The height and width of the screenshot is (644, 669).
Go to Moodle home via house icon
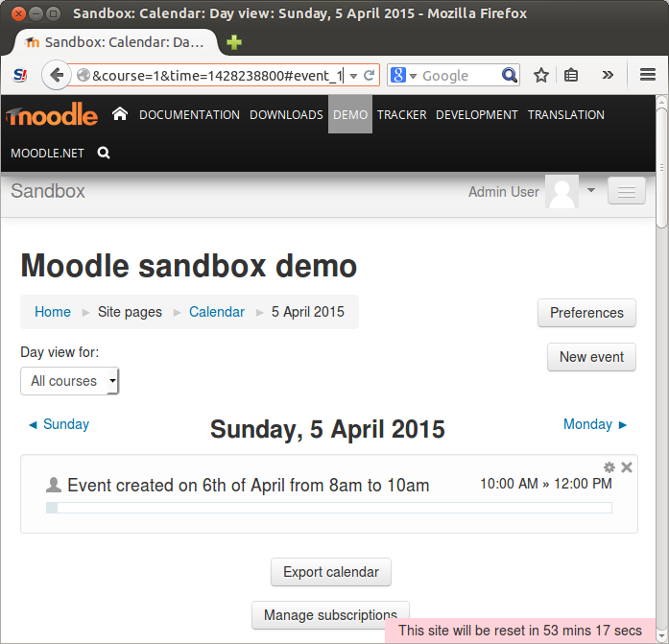click(120, 114)
